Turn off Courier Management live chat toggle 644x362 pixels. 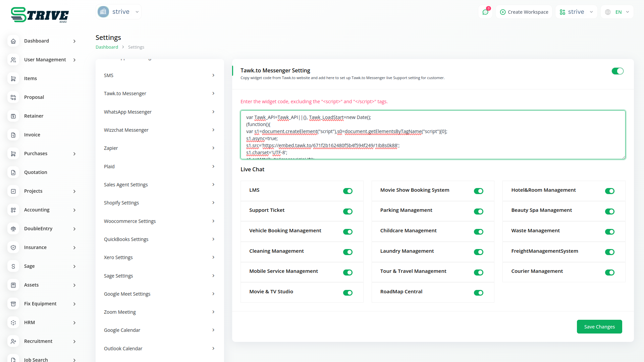click(609, 273)
